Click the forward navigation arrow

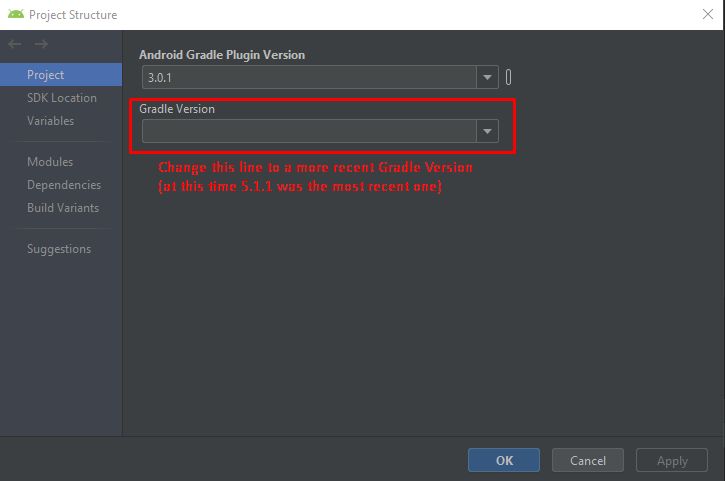tap(41, 44)
